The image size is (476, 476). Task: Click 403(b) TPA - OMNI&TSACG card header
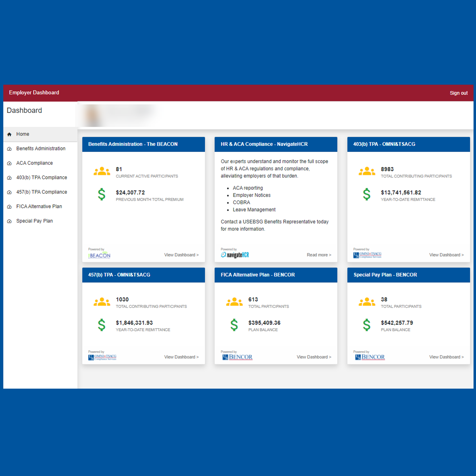tap(408, 144)
